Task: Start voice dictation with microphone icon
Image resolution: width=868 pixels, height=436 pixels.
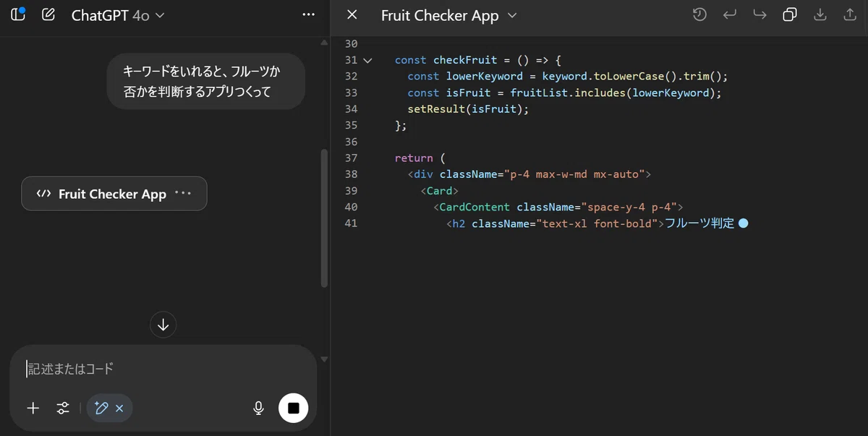Action: coord(258,409)
